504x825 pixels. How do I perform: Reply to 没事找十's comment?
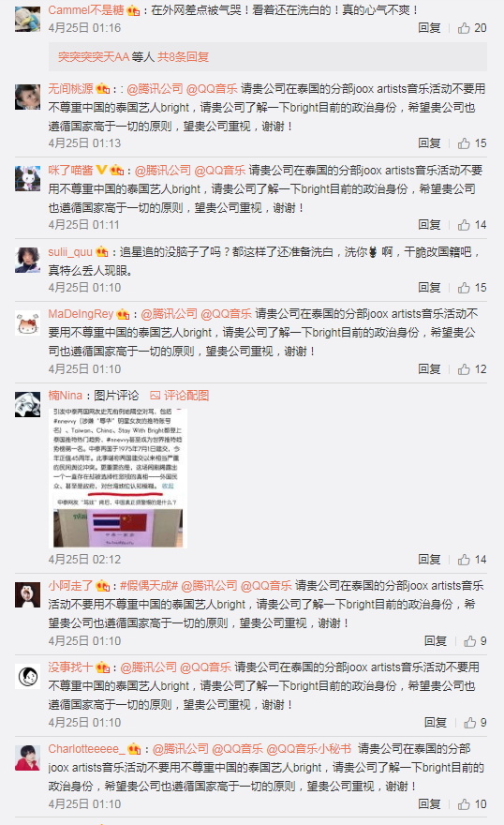[436, 723]
